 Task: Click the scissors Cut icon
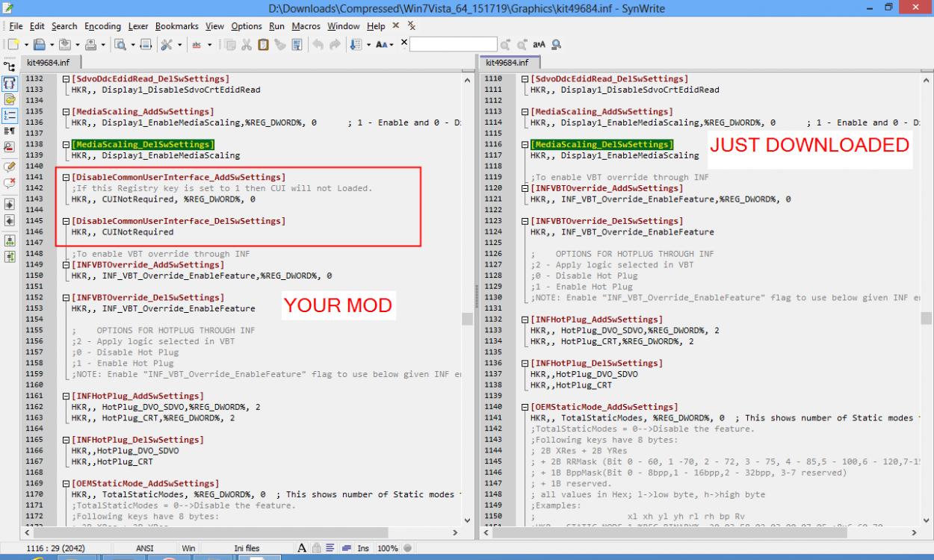pos(247,45)
